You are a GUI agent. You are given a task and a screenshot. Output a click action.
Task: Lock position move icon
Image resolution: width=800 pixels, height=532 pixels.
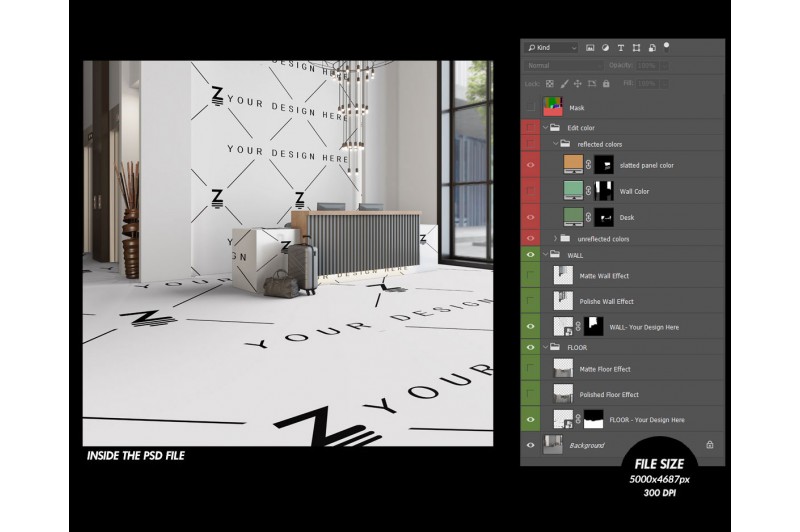[x=578, y=84]
